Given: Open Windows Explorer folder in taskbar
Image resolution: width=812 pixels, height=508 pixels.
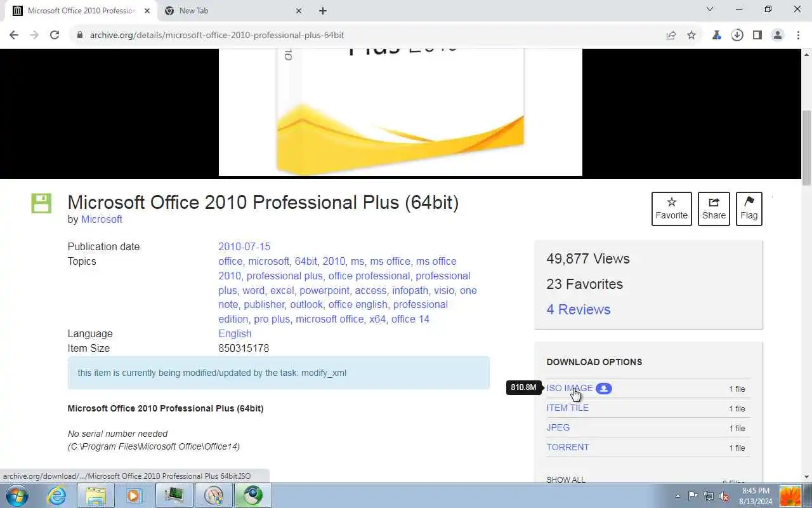Looking at the screenshot, I should coord(96,495).
